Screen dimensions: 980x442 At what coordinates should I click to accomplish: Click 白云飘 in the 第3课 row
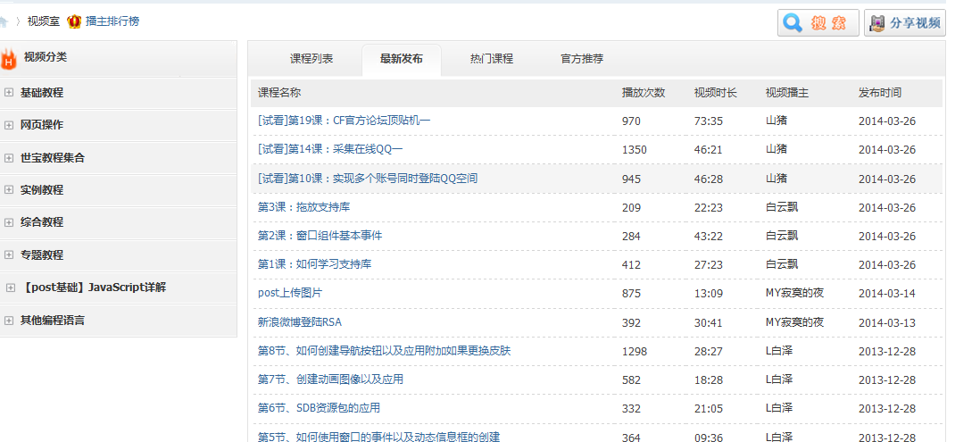782,207
